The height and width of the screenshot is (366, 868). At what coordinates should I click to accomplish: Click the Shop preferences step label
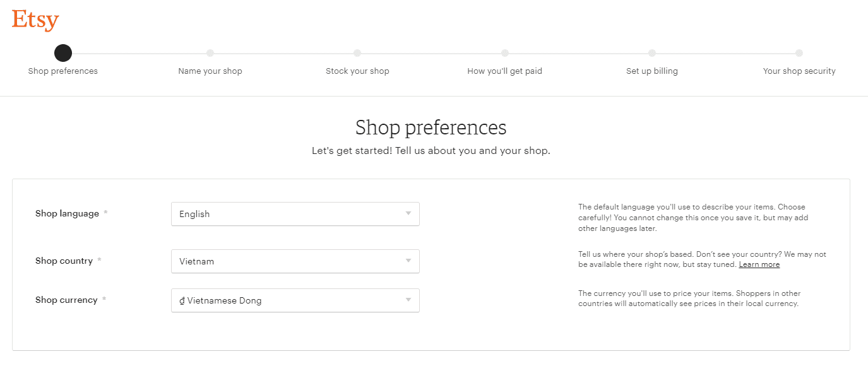pos(63,71)
